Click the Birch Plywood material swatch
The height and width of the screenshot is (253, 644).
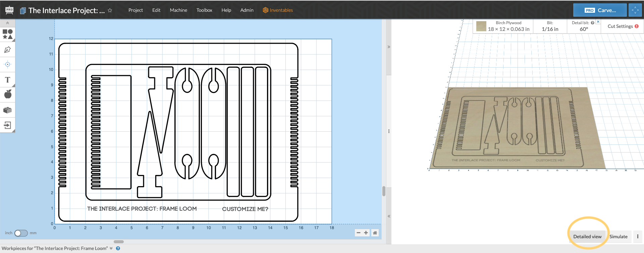[x=481, y=26]
